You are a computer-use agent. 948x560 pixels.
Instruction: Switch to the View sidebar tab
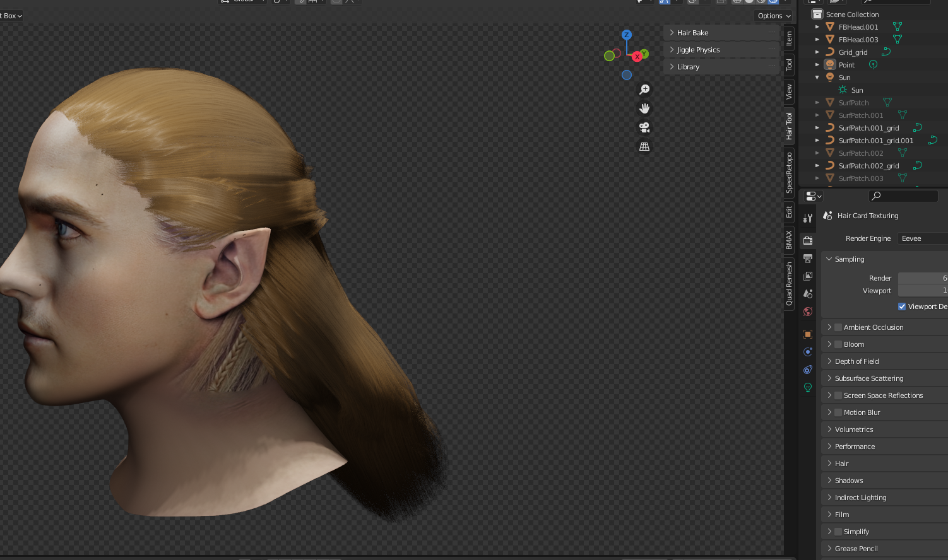tap(789, 92)
